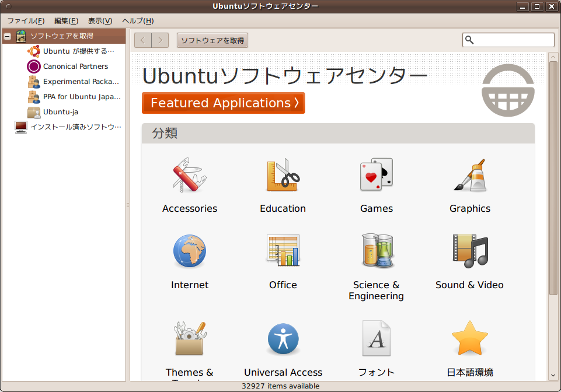Screen dimensions: 561x392
Task: Click the Office label
Action: pyautogui.click(x=283, y=285)
